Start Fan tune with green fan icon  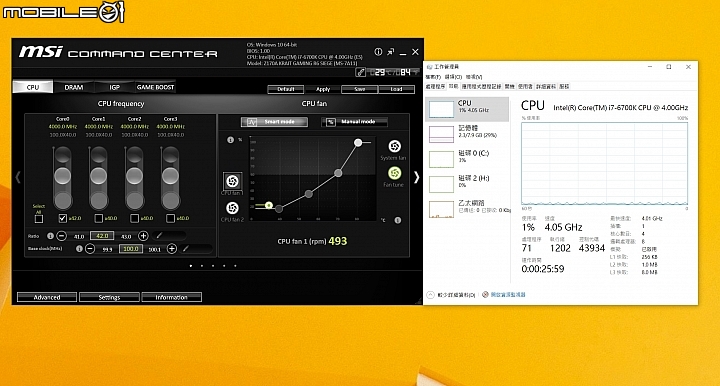pyautogui.click(x=394, y=173)
